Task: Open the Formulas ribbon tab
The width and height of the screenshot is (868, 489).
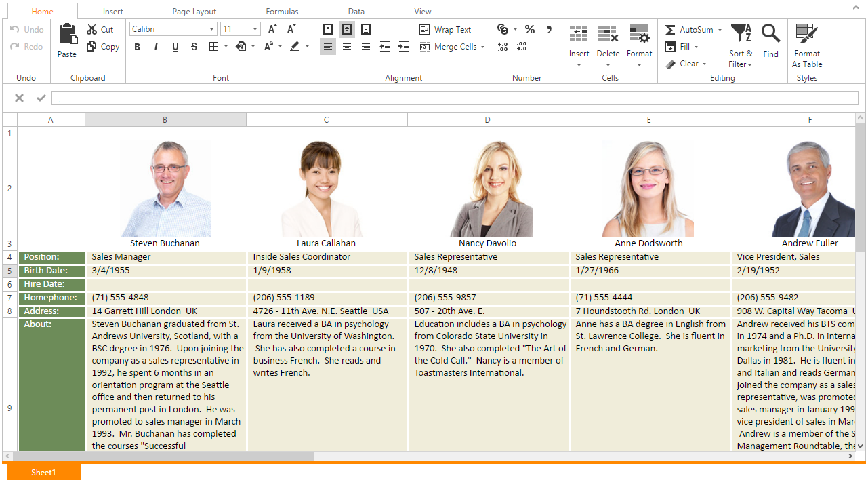Action: tap(282, 12)
